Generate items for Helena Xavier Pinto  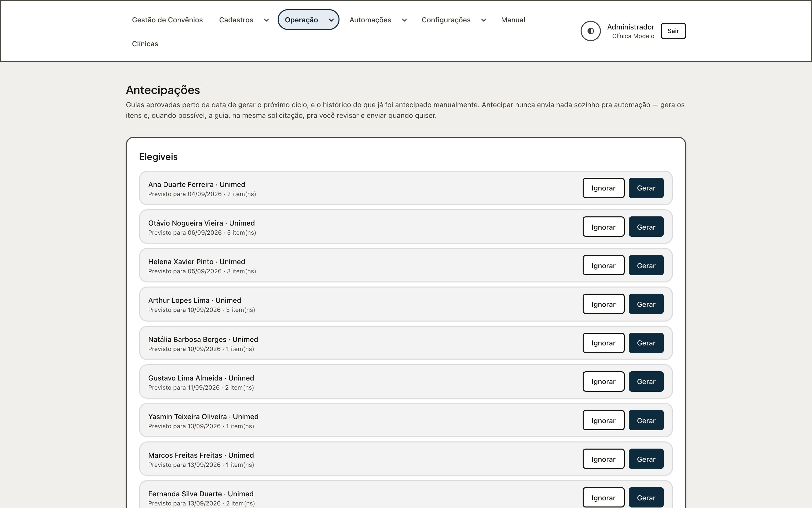pos(646,265)
